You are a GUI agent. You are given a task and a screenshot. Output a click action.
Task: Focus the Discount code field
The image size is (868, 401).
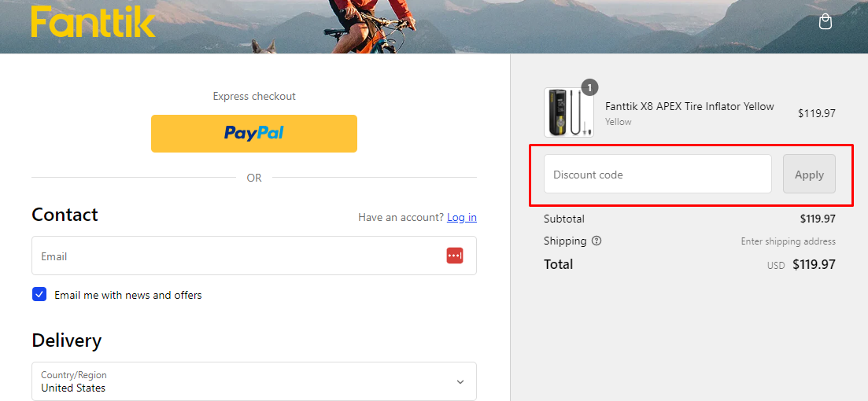[658, 175]
